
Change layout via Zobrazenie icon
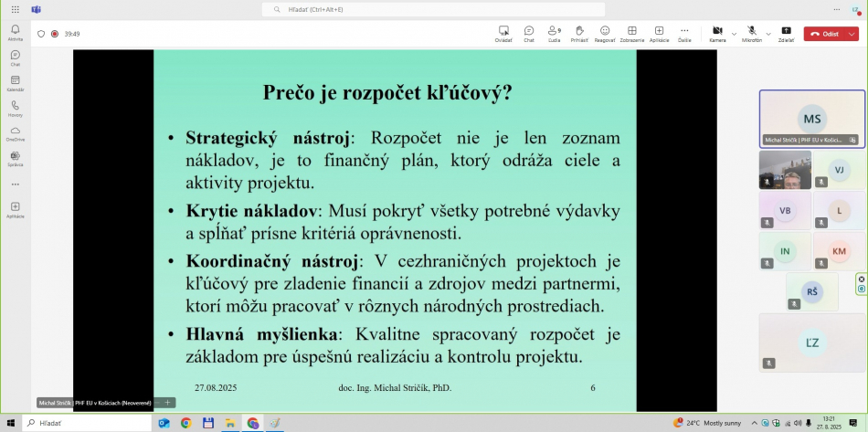(631, 33)
